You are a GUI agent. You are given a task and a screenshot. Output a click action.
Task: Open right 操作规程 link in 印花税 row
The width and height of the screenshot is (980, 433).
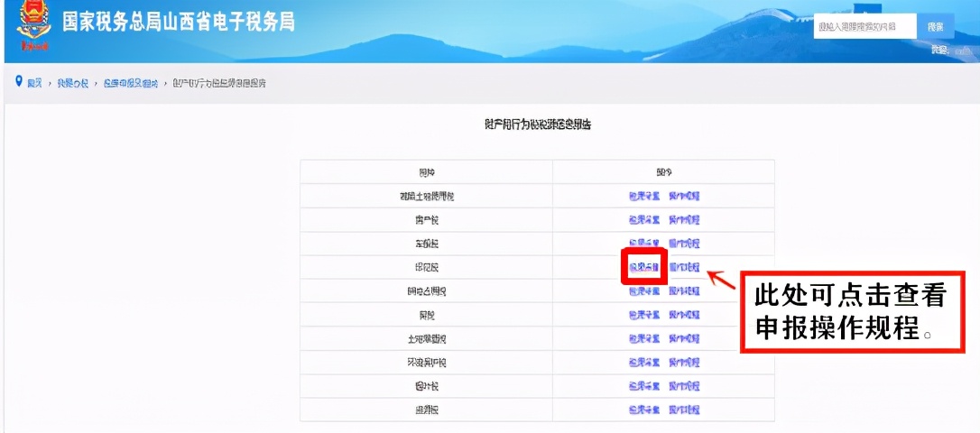tap(684, 267)
